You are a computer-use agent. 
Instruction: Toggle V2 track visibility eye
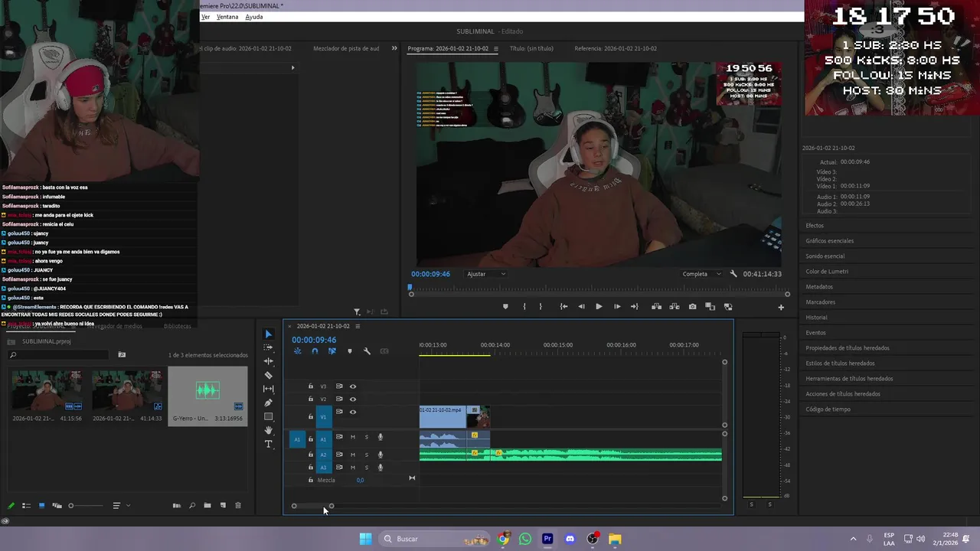click(x=353, y=399)
